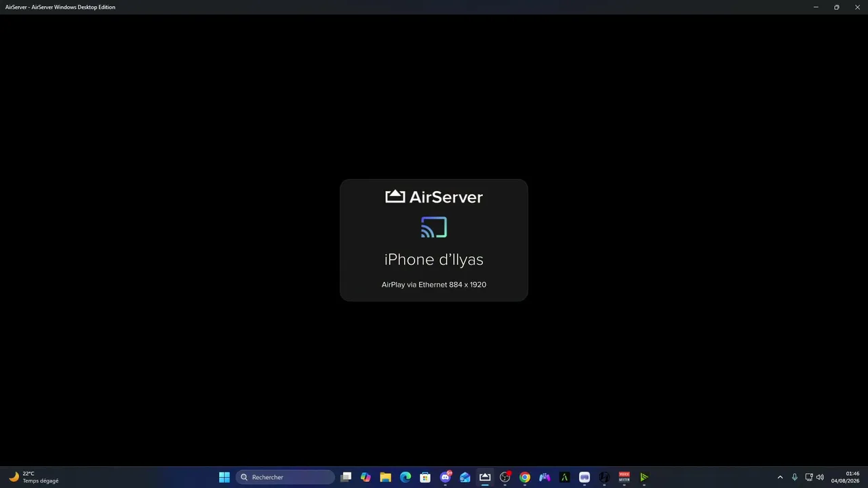Close the AirServer window

857,7
